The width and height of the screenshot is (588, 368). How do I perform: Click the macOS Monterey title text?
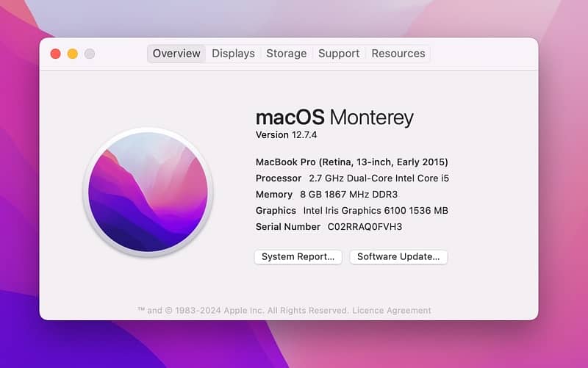[334, 118]
